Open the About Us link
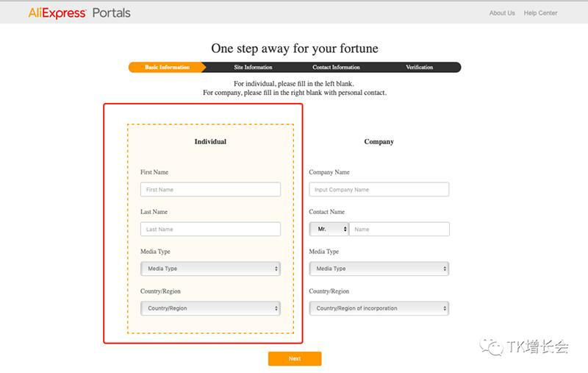The height and width of the screenshot is (373, 588). [x=502, y=13]
